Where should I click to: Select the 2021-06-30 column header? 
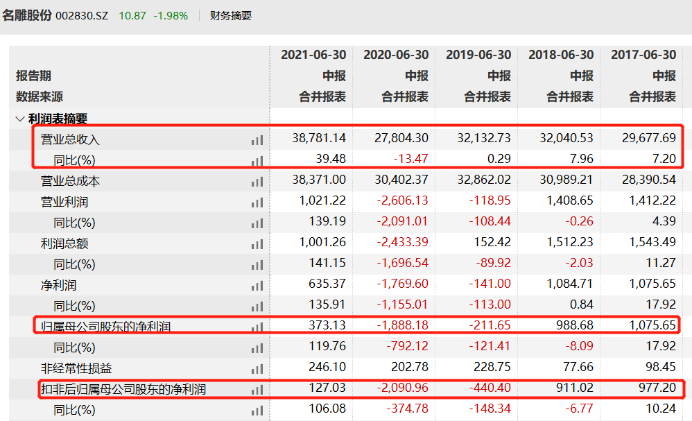(313, 55)
